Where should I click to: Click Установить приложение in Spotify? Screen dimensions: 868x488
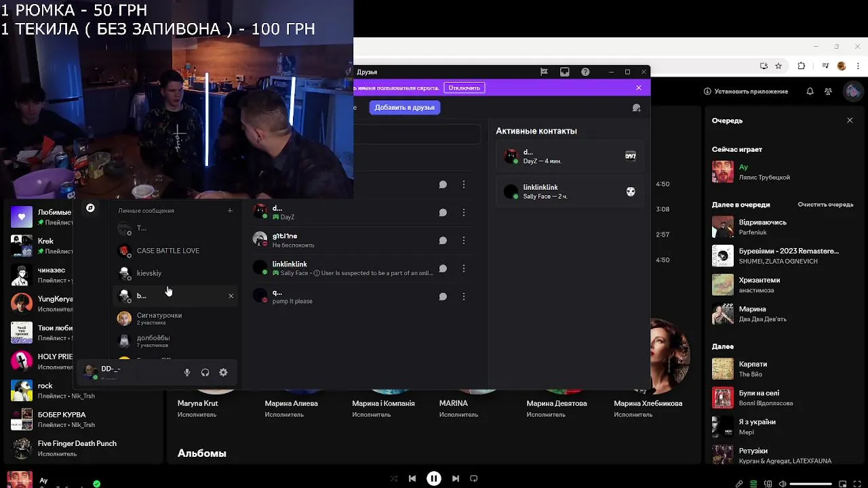(746, 91)
